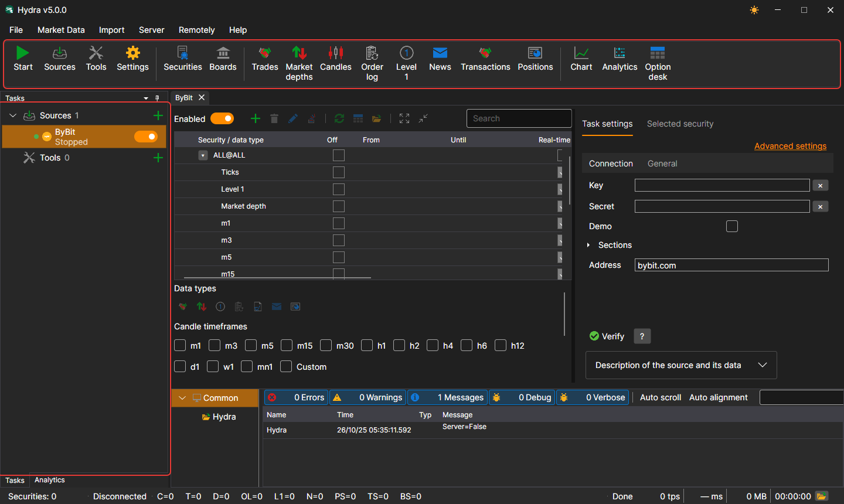Viewport: 844px width, 504px height.
Task: Open the Market Data menu
Action: [x=61, y=30]
